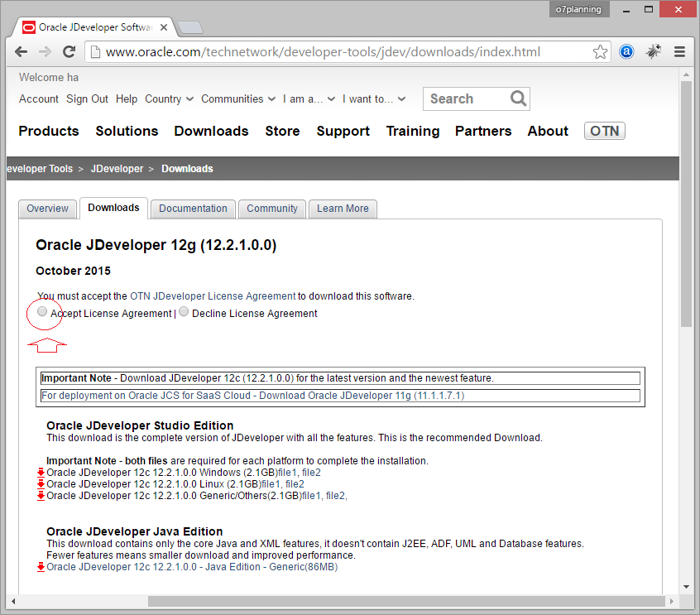Open About in main navigation
700x615 pixels.
pos(548,131)
